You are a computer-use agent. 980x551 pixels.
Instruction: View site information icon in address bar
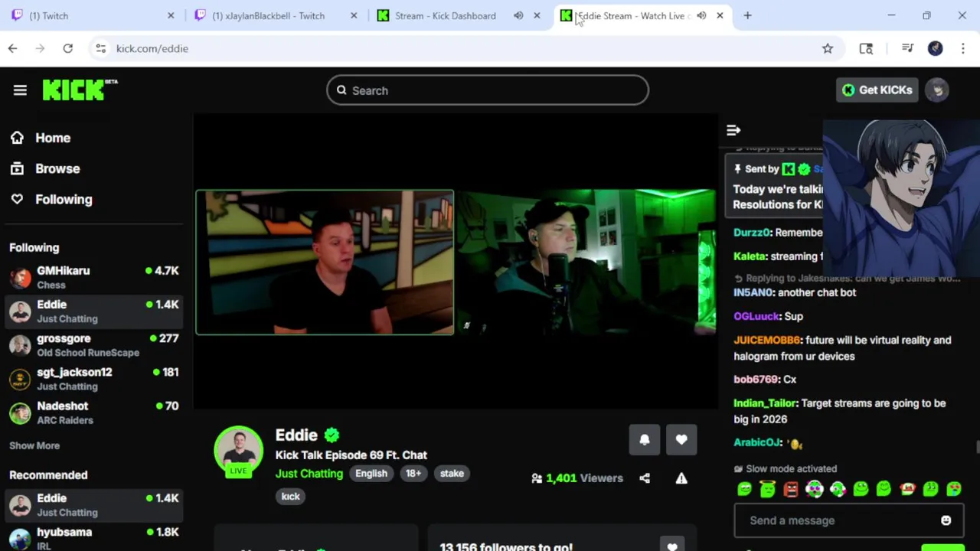[100, 48]
